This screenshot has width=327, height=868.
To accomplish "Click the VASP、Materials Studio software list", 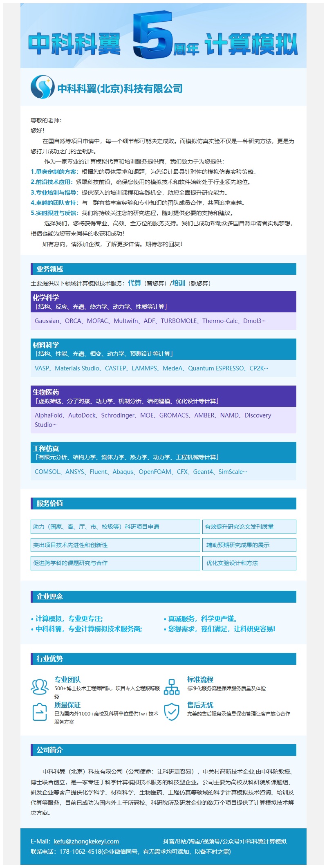I will pyautogui.click(x=163, y=368).
